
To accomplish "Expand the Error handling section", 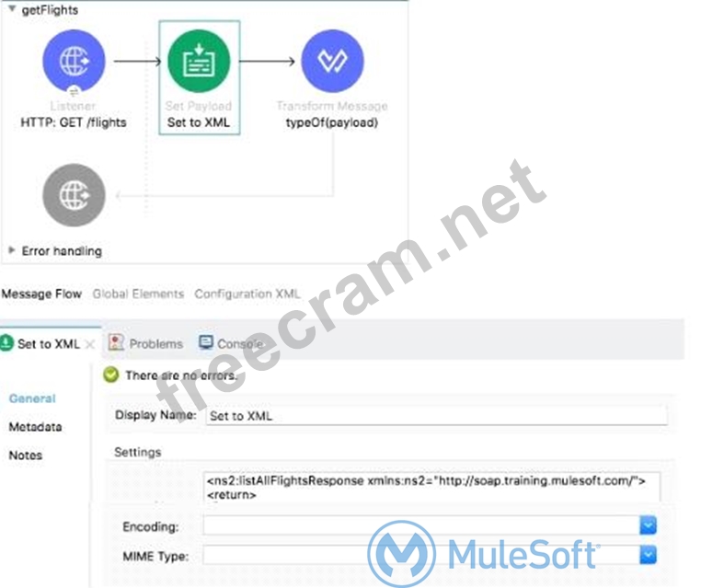I will point(12,250).
